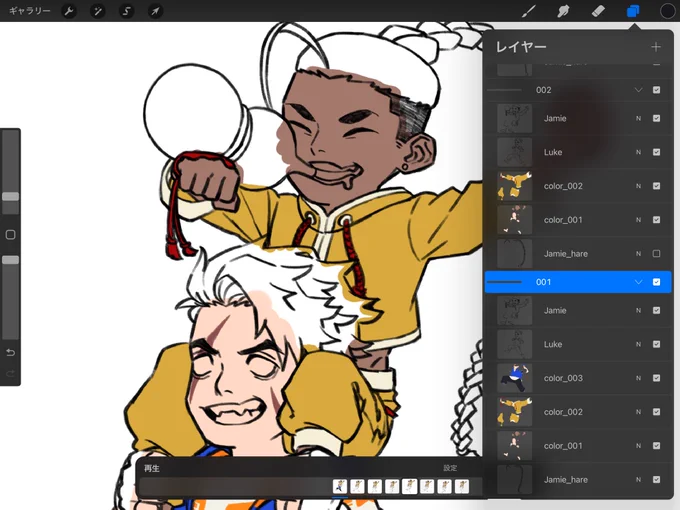Open the active color picker
The height and width of the screenshot is (510, 680).
coord(667,11)
